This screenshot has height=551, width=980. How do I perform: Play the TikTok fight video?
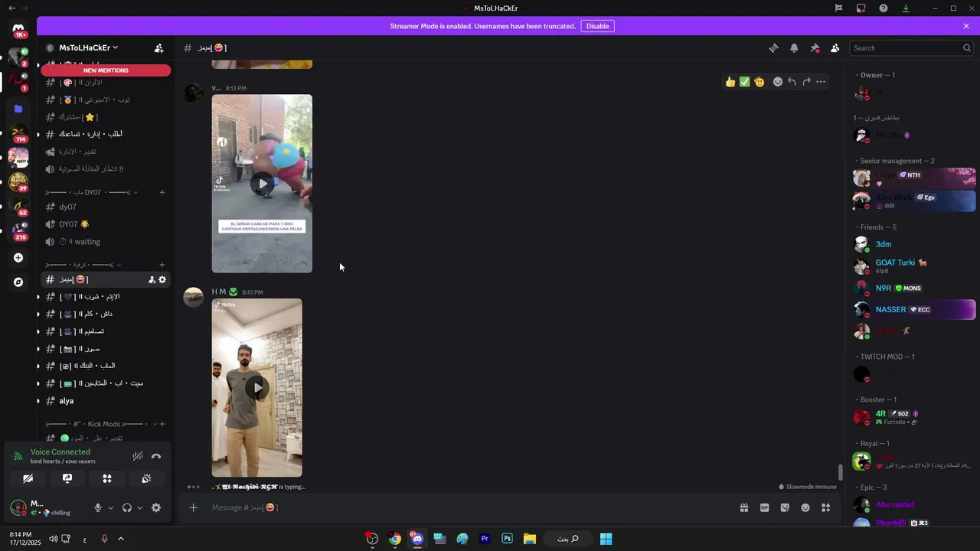pos(262,184)
